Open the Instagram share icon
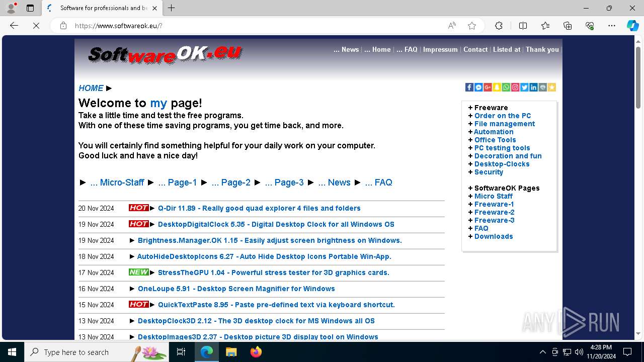The height and width of the screenshot is (362, 644). click(515, 87)
